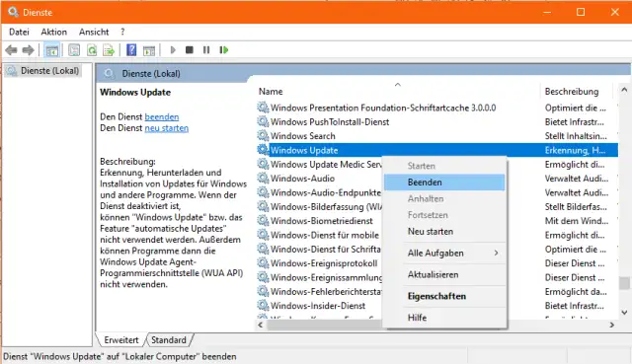Click the Refresh toolbar icon
This screenshot has width=632, height=364.
92,50
